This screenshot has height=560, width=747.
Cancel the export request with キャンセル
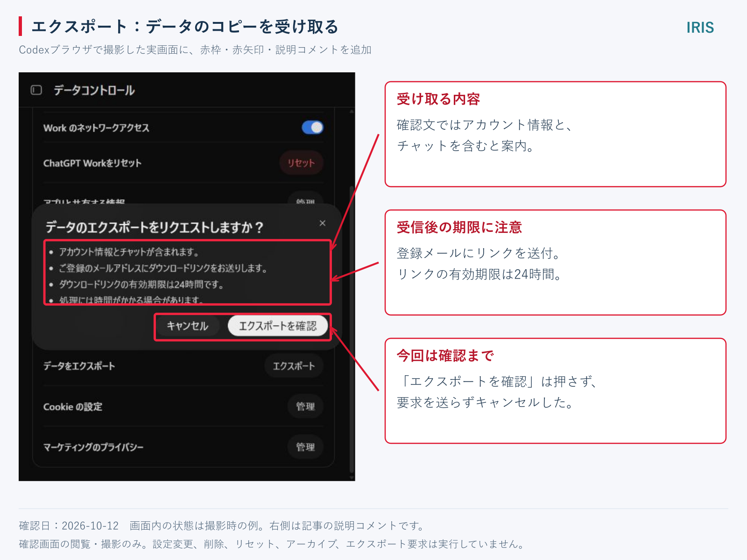pyautogui.click(x=188, y=326)
